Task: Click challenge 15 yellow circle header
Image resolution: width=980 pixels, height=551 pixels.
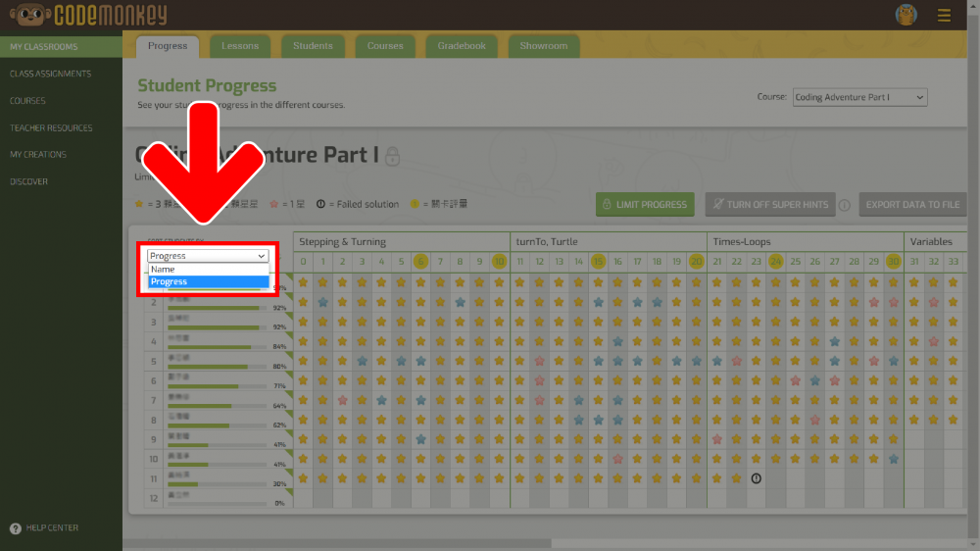Action: pos(598,262)
